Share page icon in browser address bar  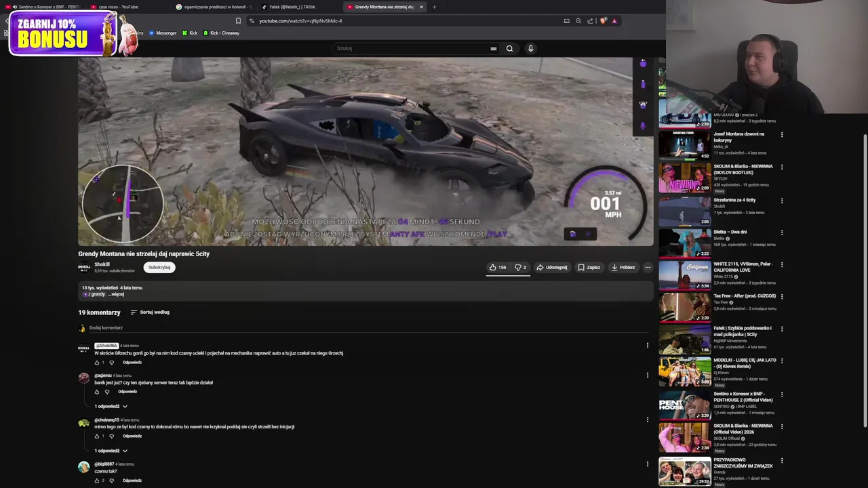pos(590,21)
